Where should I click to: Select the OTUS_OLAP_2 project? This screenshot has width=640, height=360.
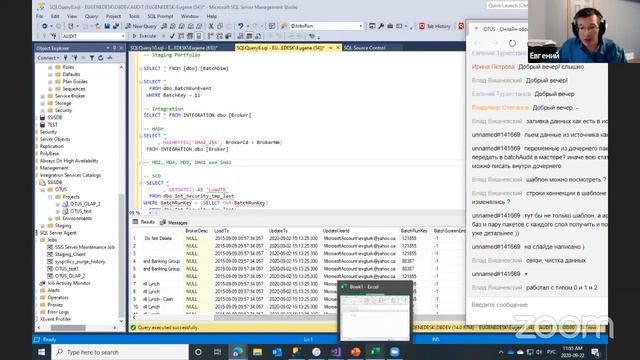tap(85, 204)
